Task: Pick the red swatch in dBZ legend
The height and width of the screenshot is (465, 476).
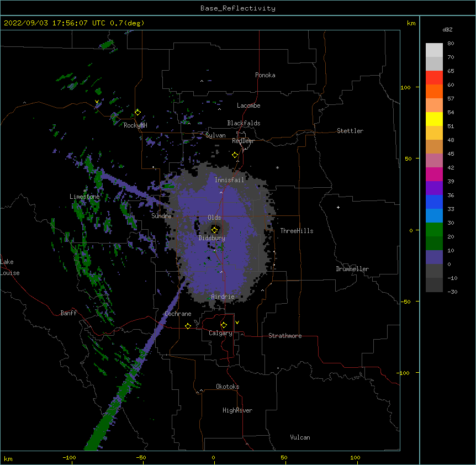Action: pos(434,77)
